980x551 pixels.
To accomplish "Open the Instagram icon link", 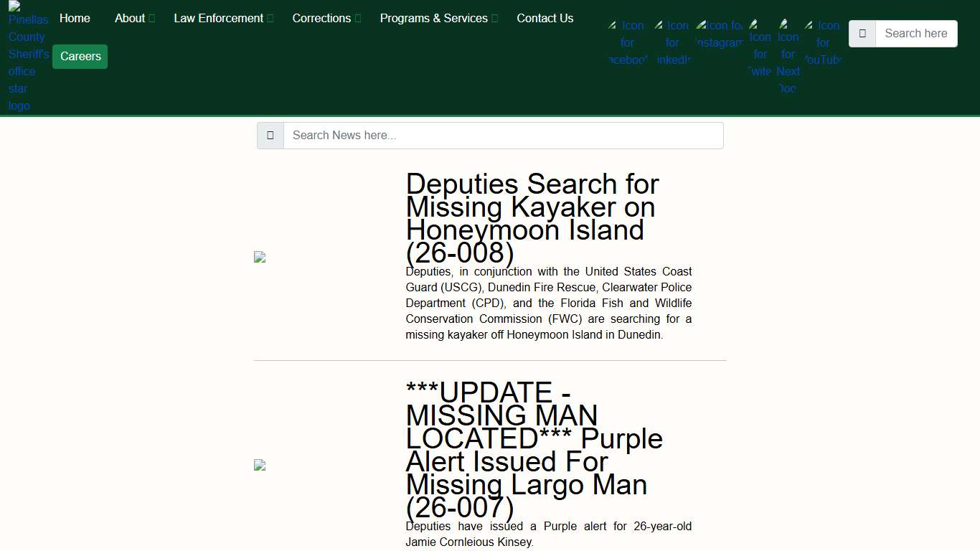I will pos(720,34).
